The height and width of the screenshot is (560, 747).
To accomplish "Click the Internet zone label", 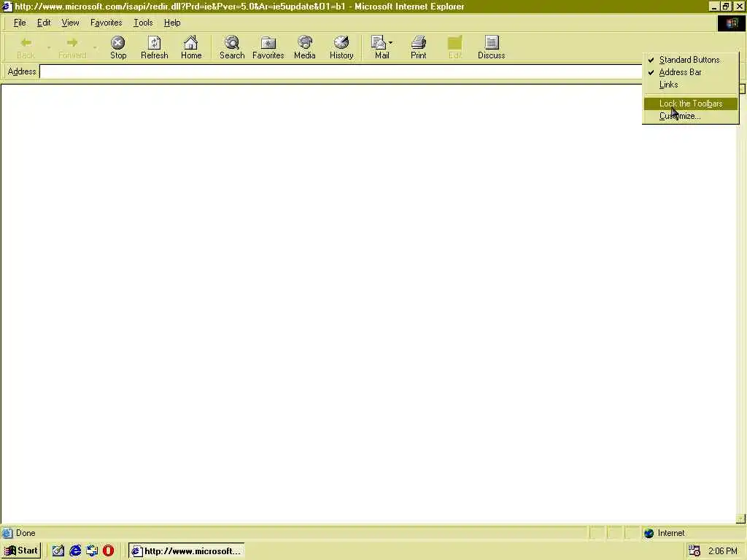I will (x=671, y=533).
